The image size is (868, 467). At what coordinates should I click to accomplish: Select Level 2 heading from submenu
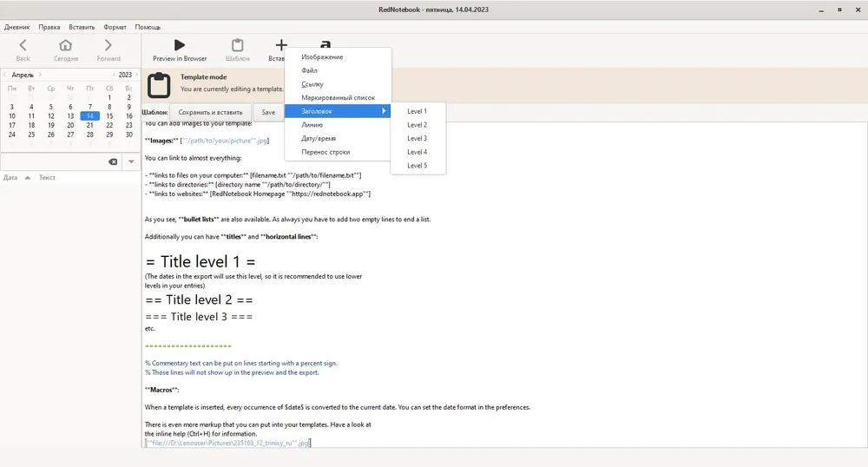(418, 124)
